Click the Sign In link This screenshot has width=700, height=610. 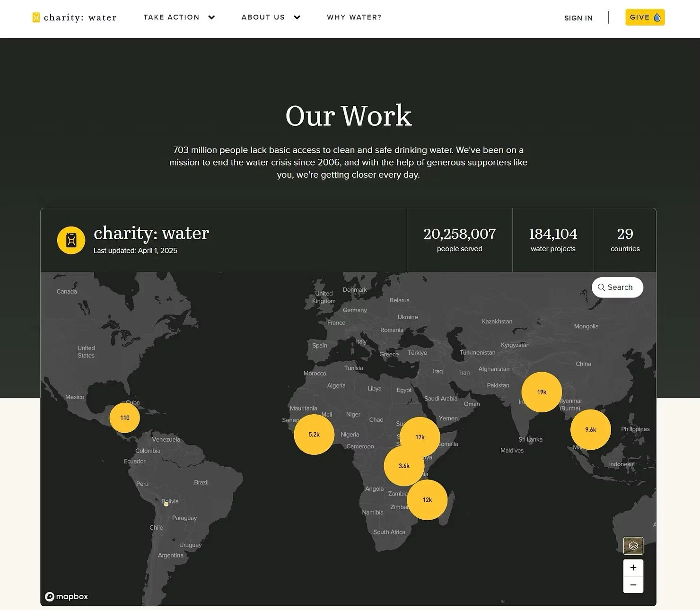578,18
